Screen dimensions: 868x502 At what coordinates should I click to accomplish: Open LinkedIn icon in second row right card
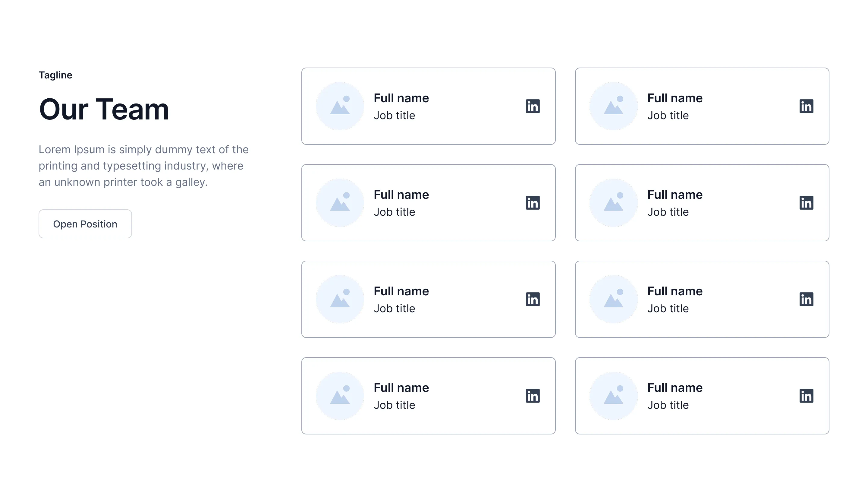click(806, 203)
